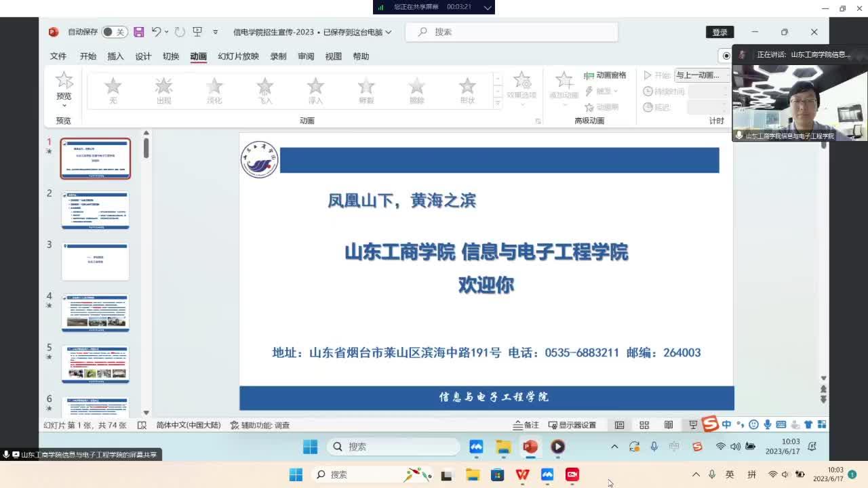This screenshot has width=868, height=488.
Task: Start slideshow from beginning icon in title bar
Action: click(197, 32)
